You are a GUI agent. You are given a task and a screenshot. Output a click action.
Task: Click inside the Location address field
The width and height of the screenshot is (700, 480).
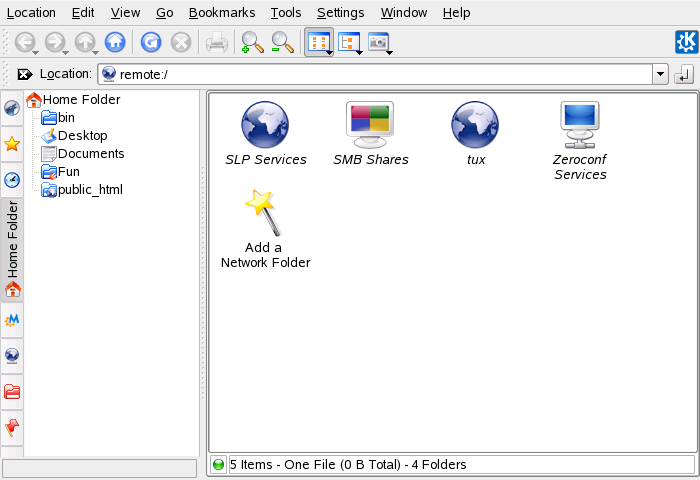pyautogui.click(x=380, y=74)
